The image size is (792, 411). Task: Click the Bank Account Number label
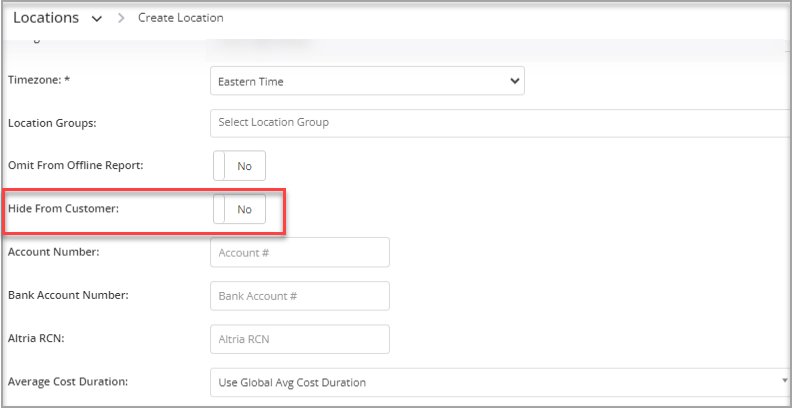[68, 295]
